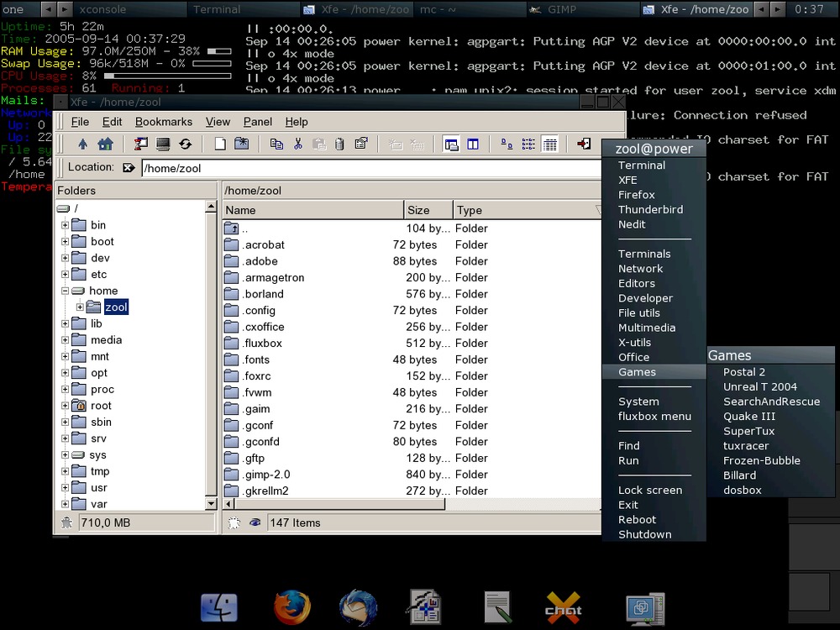
Task: Toggle hidden files with the eye icon
Action: coord(255,522)
